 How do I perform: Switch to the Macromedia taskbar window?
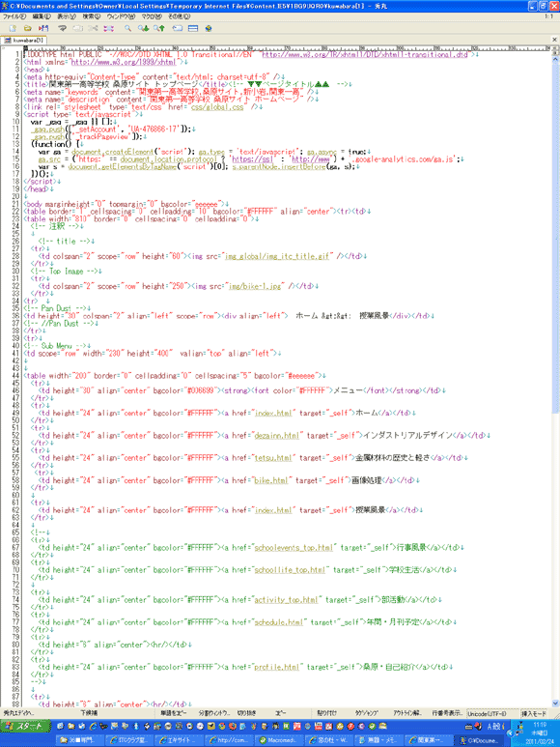[x=279, y=740]
